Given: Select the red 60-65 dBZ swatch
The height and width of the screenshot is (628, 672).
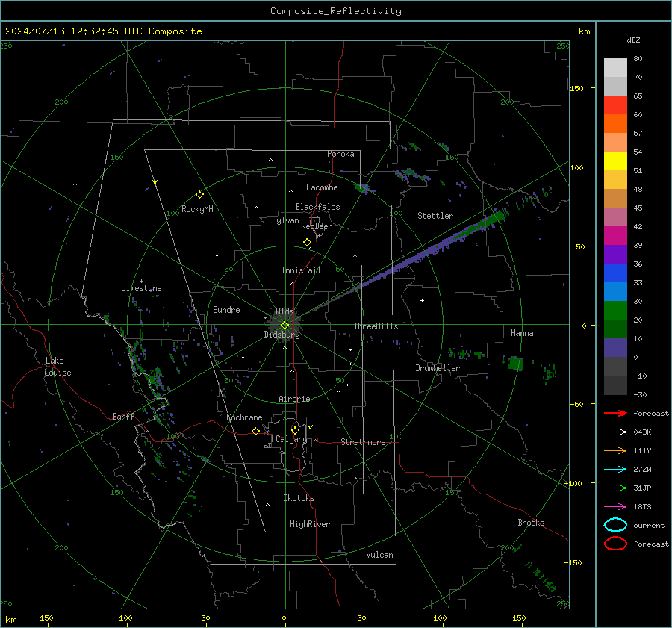Looking at the screenshot, I should [615, 105].
